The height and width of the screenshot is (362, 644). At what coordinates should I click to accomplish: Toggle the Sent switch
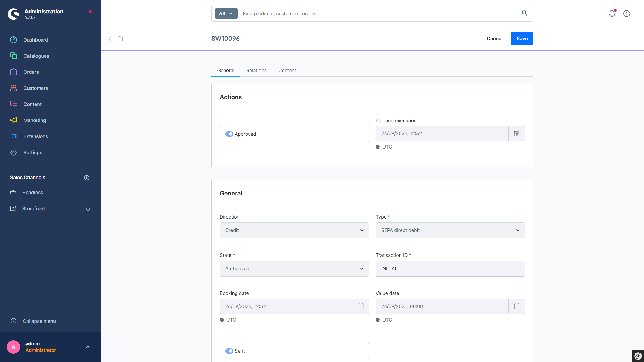229,351
